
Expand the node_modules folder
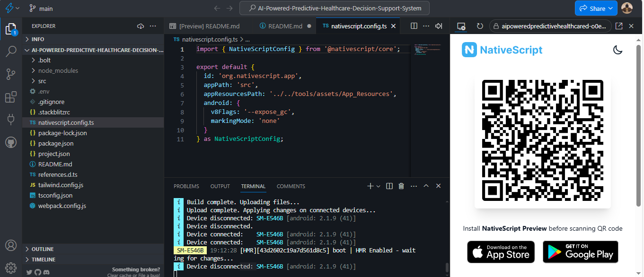tap(93, 70)
